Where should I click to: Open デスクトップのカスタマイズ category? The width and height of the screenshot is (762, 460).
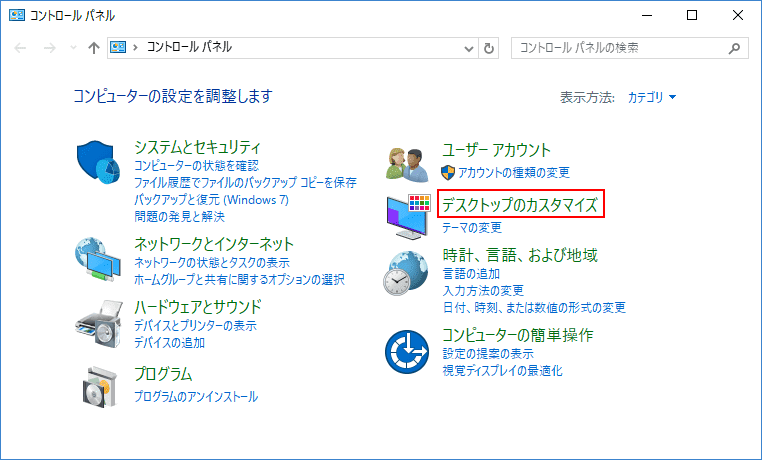tap(520, 205)
